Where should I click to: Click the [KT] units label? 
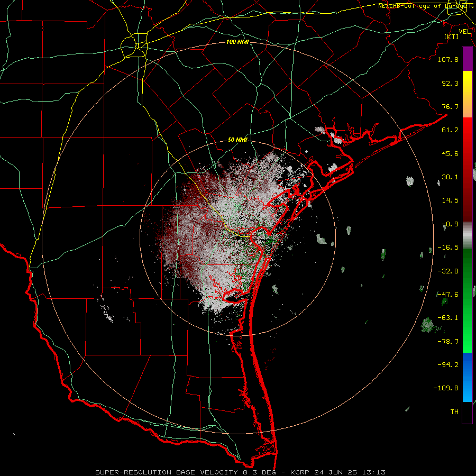click(x=452, y=36)
